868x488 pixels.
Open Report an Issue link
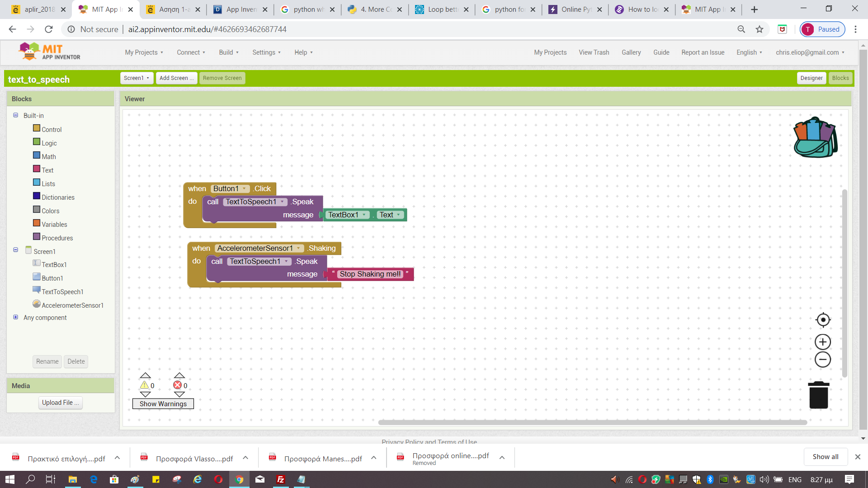click(703, 52)
